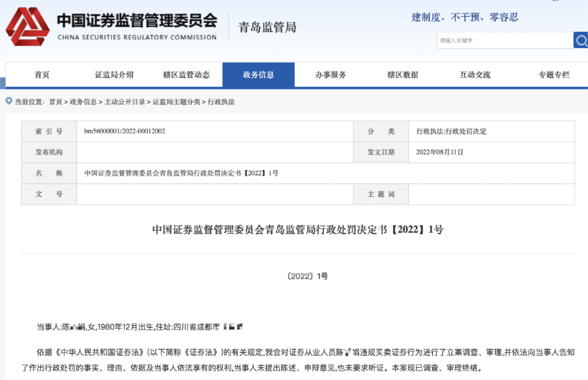
Task: Click the 中国证券监督管理委员会 header title
Action: point(137,20)
